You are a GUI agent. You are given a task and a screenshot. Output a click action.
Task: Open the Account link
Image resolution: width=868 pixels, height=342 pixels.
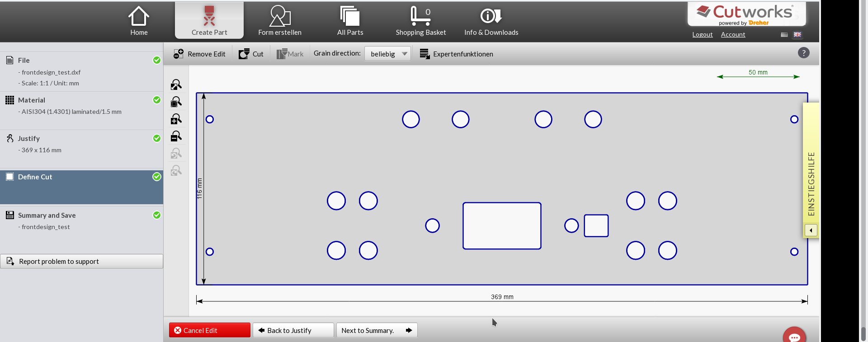click(x=733, y=34)
